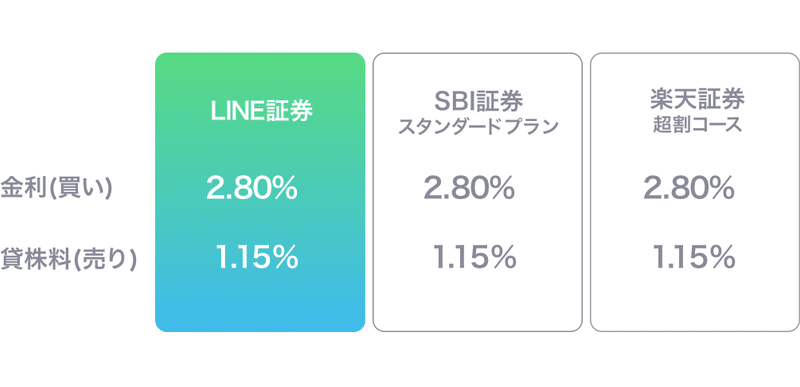This screenshot has width=800, height=387.
Task: Click LINE証券 1.15% stock lending fee
Action: click(x=257, y=257)
